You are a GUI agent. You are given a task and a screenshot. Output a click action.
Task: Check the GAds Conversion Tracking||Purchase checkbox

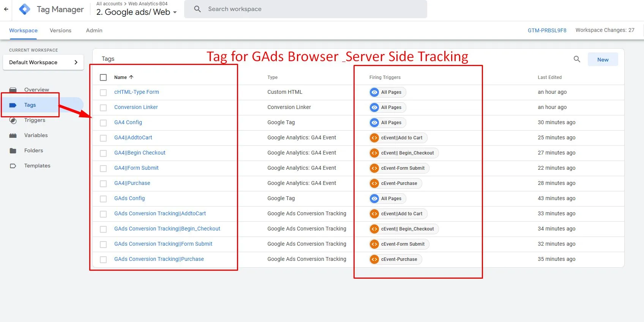103,260
